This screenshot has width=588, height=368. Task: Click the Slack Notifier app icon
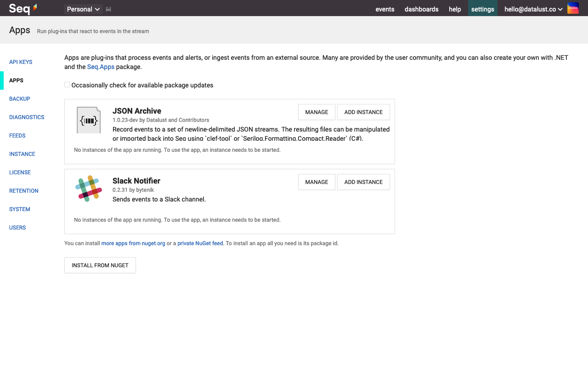88,188
